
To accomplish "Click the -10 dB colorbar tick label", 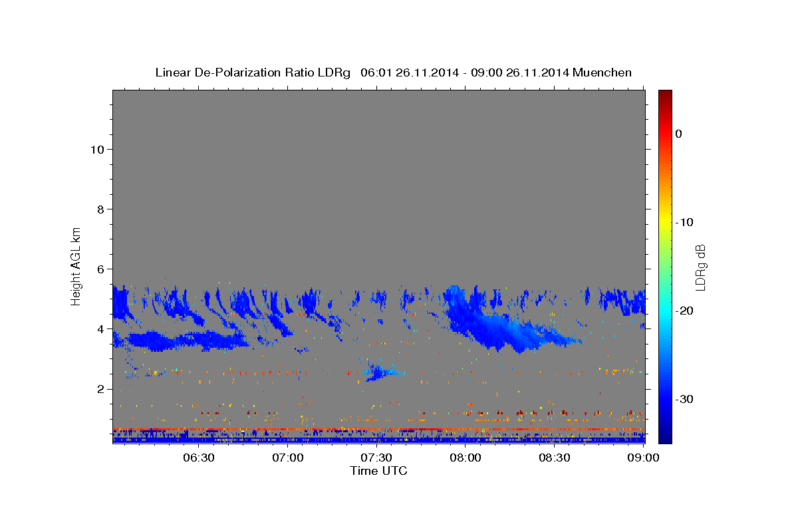I will (x=684, y=222).
